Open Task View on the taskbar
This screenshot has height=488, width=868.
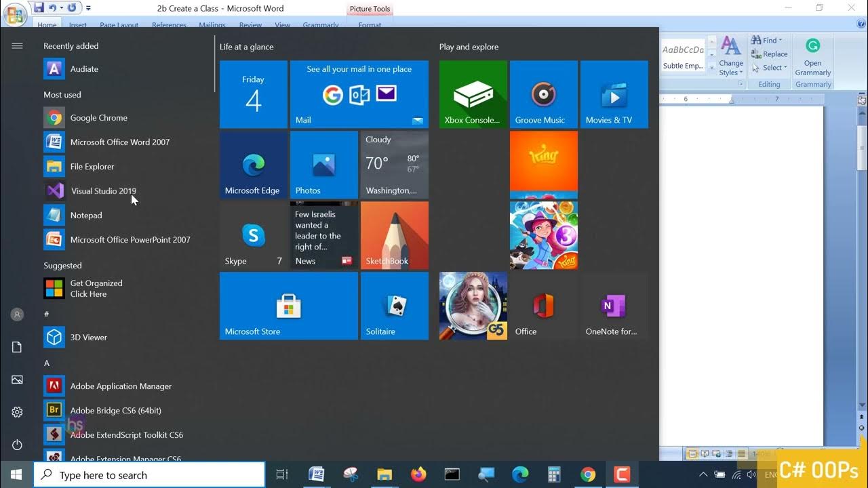coord(282,474)
